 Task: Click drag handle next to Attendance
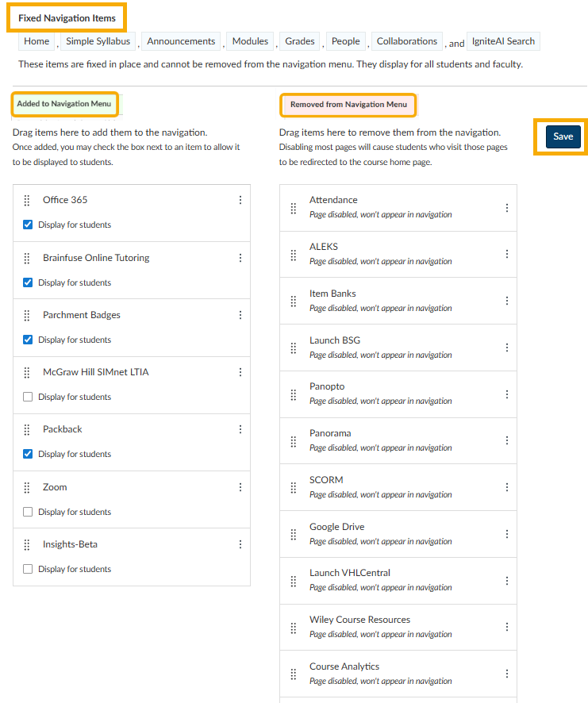click(x=293, y=208)
